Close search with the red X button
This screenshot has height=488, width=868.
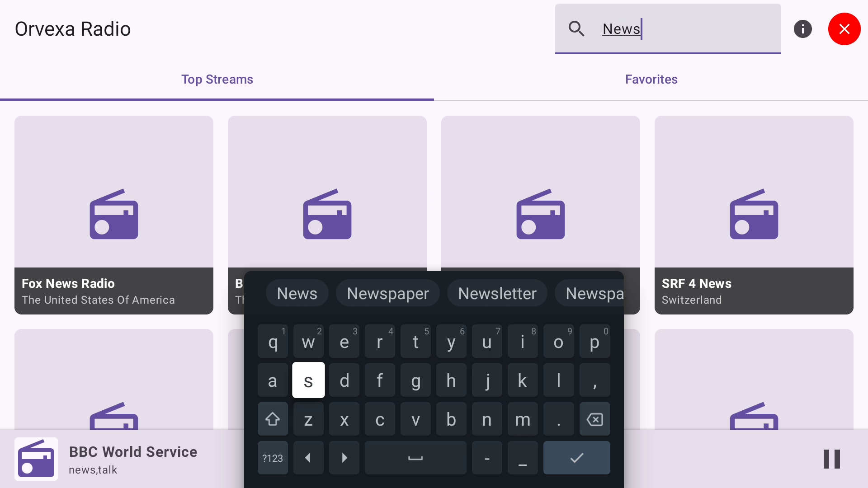tap(844, 29)
